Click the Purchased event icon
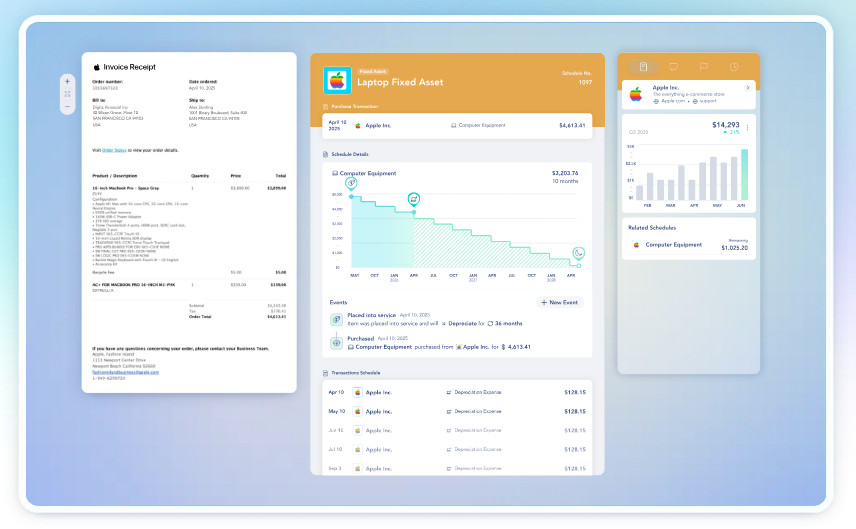The image size is (856, 529). [336, 343]
